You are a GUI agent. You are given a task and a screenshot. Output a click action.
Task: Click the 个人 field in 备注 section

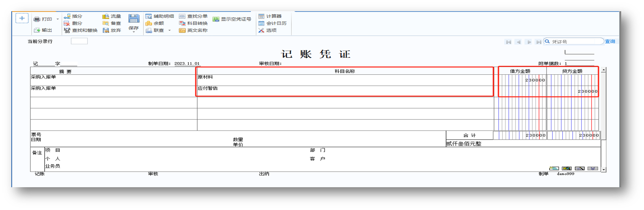coord(53,159)
